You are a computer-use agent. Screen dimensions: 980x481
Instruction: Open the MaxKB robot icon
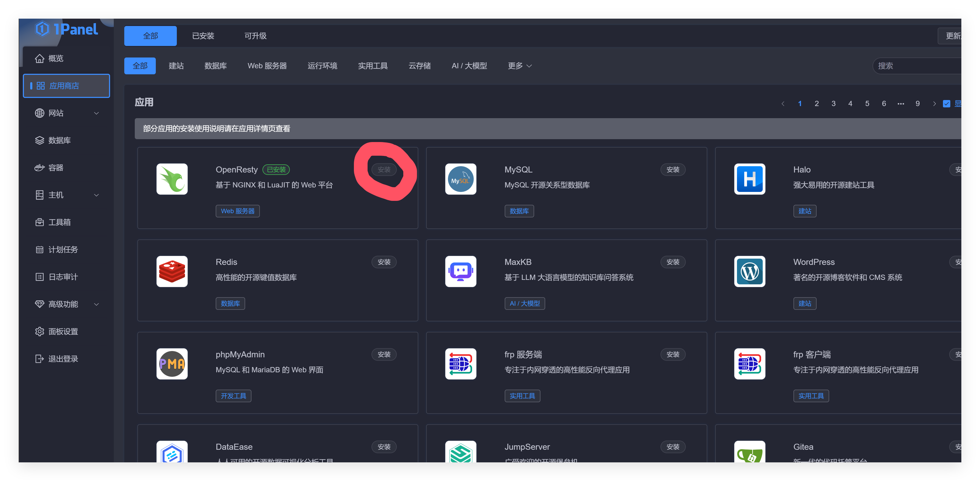tap(461, 271)
